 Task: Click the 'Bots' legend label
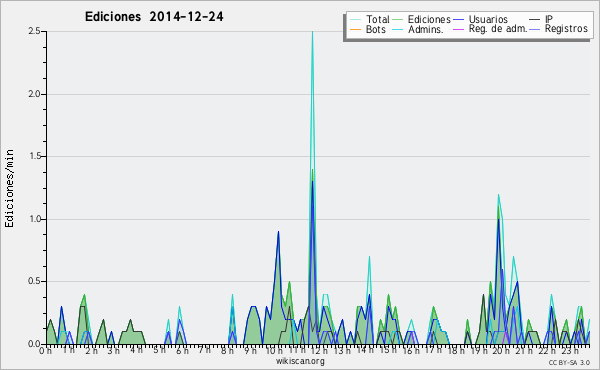[x=375, y=29]
